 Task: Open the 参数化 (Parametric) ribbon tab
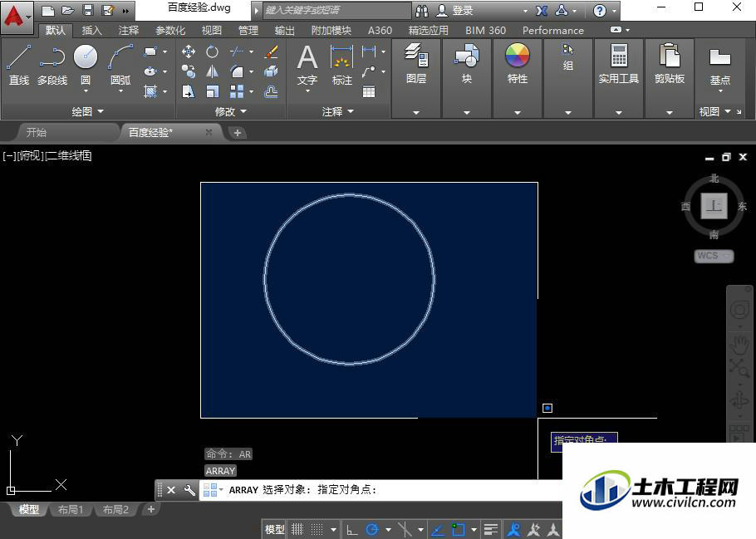(170, 31)
